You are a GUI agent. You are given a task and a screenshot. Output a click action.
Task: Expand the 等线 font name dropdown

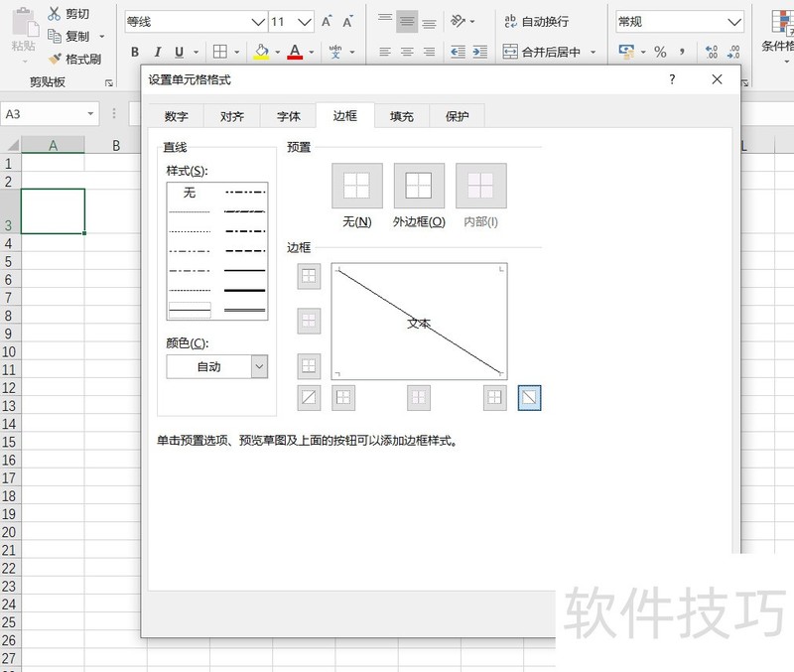(x=258, y=22)
